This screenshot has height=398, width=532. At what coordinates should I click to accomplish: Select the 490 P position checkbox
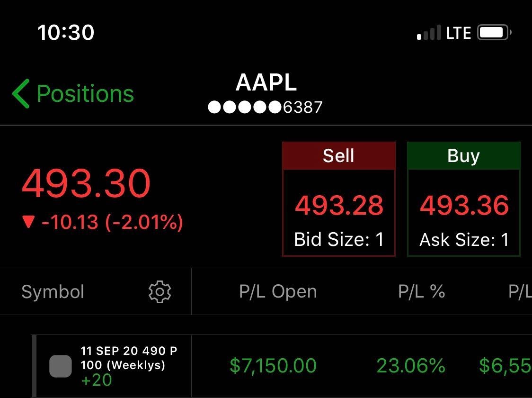tap(61, 366)
